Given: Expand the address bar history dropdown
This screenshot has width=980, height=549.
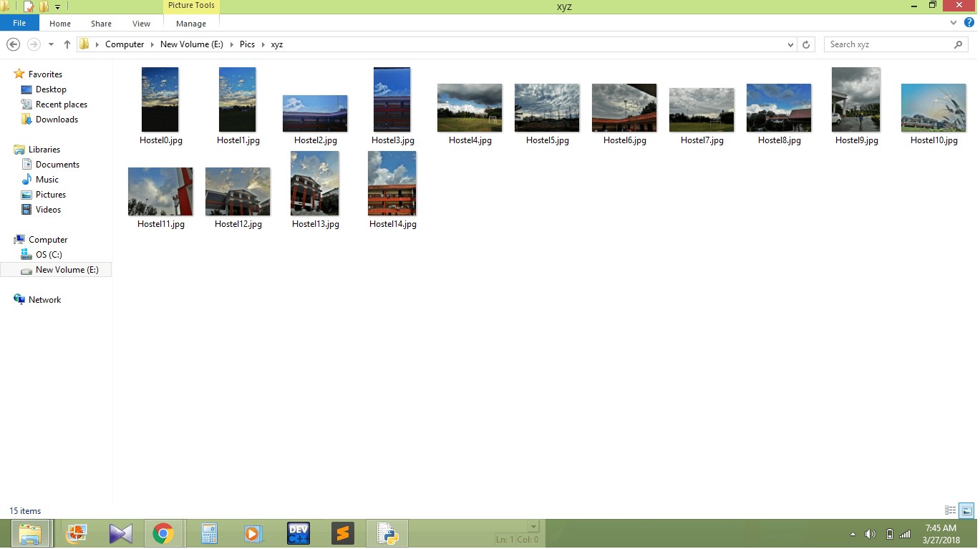Looking at the screenshot, I should [790, 44].
